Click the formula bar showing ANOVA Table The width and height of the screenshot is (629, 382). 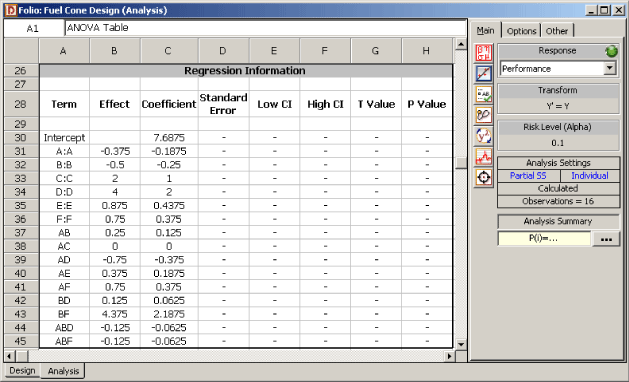point(265,28)
